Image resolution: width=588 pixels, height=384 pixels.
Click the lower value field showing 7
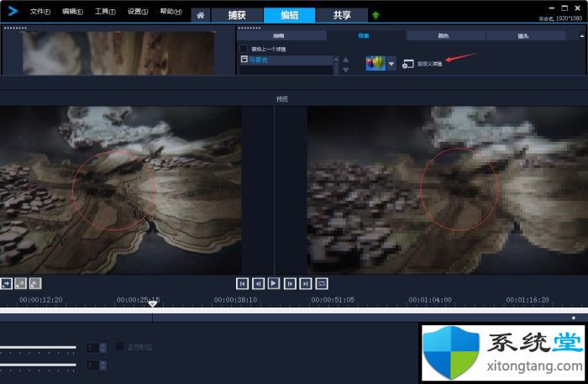[92, 366]
